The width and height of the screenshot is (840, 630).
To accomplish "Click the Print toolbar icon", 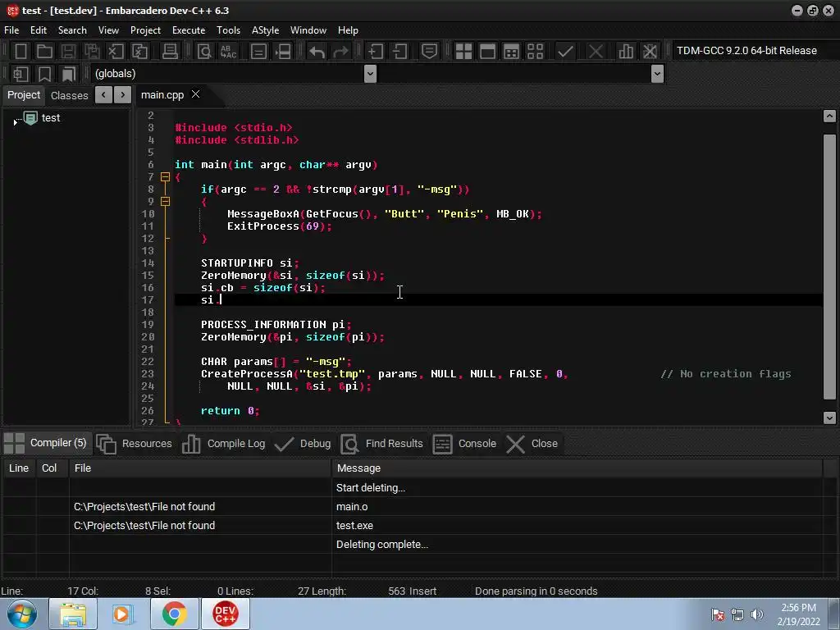I will [170, 51].
